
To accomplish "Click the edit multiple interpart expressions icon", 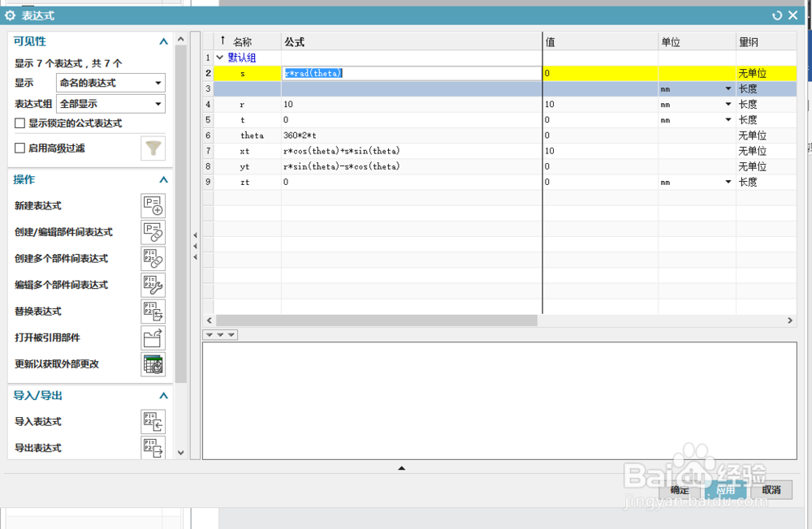I will pyautogui.click(x=153, y=285).
